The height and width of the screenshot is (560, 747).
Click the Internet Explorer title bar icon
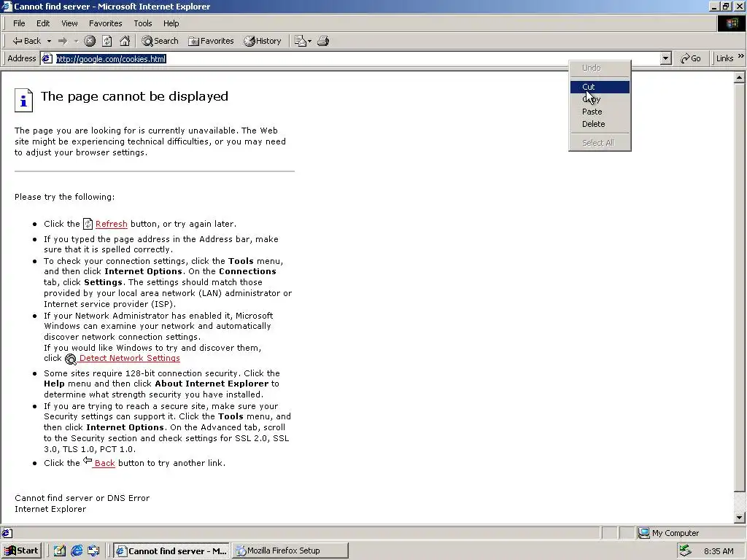pos(6,6)
